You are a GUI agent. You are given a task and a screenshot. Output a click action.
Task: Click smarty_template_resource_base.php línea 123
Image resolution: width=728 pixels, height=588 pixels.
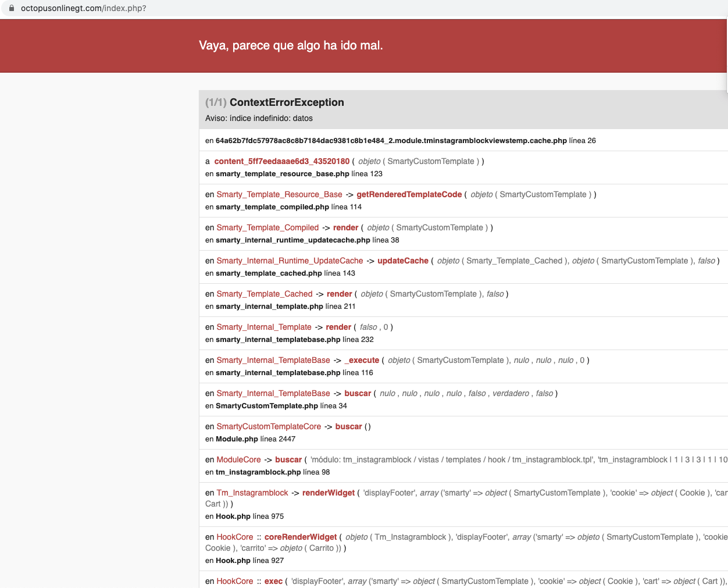(294, 173)
